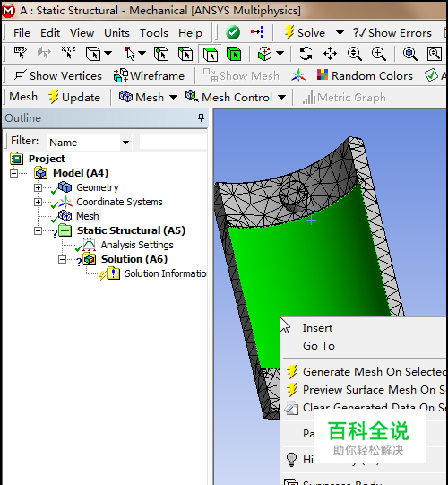Image resolution: width=448 pixels, height=485 pixels.
Task: Activate the Zoom tool with arrows
Action: click(x=354, y=54)
